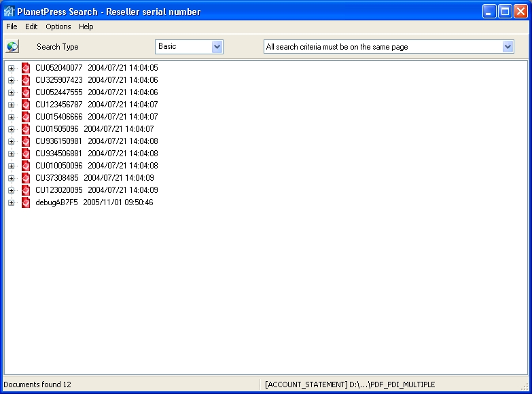Select the row debugAB7F5 2005/11/01 09:50:46
The width and height of the screenshot is (532, 394).
[x=94, y=202]
